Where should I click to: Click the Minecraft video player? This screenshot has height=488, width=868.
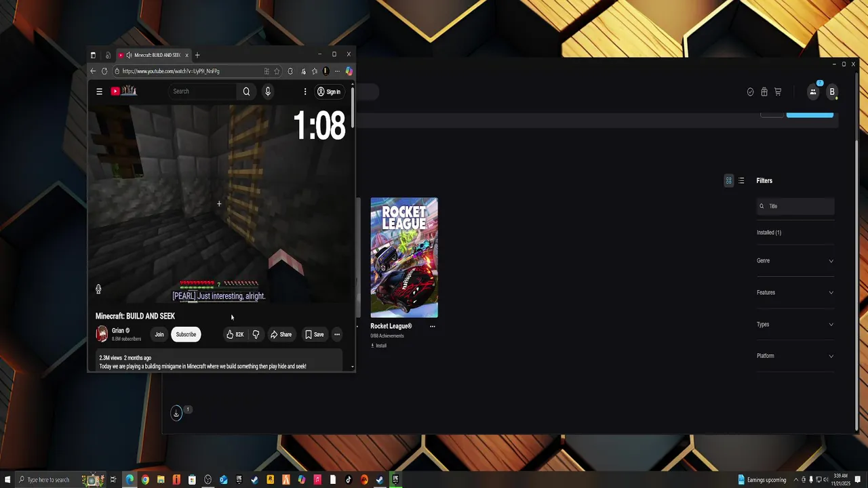pyautogui.click(x=221, y=204)
